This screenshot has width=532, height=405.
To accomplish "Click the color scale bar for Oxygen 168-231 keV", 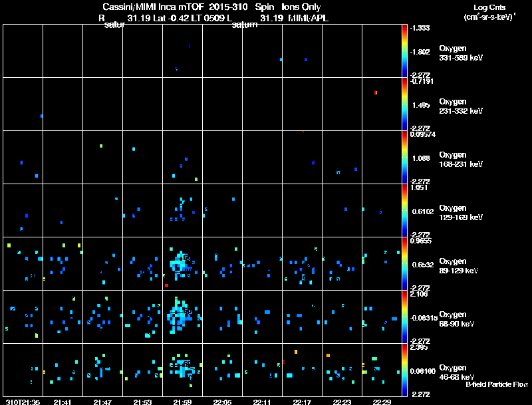I will click(404, 158).
